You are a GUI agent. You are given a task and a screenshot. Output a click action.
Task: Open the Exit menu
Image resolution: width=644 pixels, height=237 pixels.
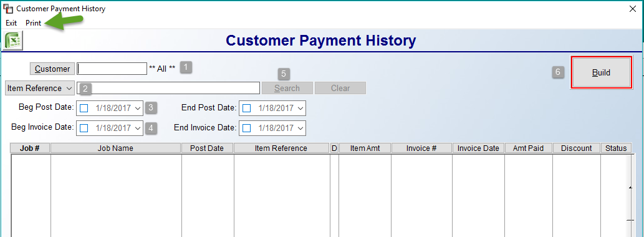point(11,23)
